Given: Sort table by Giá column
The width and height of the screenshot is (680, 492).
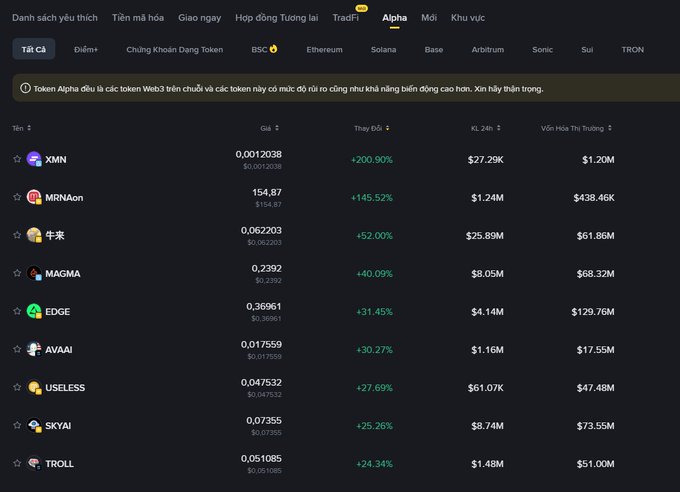Looking at the screenshot, I should click(x=269, y=128).
